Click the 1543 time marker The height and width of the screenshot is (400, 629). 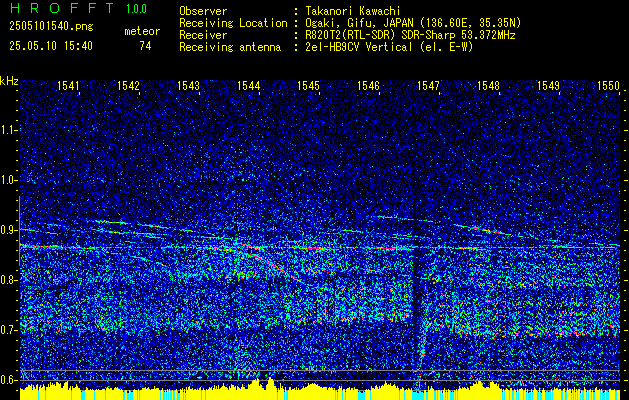pyautogui.click(x=189, y=85)
